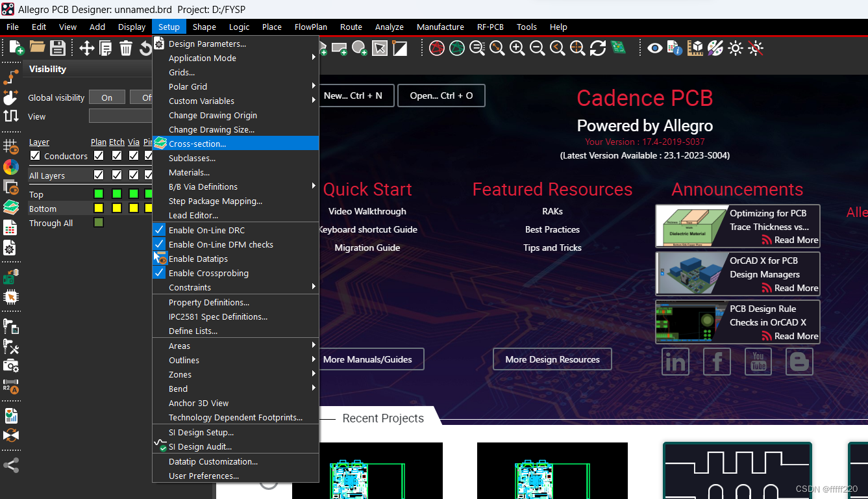868x499 pixels.
Task: Expand the Zones submenu
Action: pyautogui.click(x=236, y=374)
